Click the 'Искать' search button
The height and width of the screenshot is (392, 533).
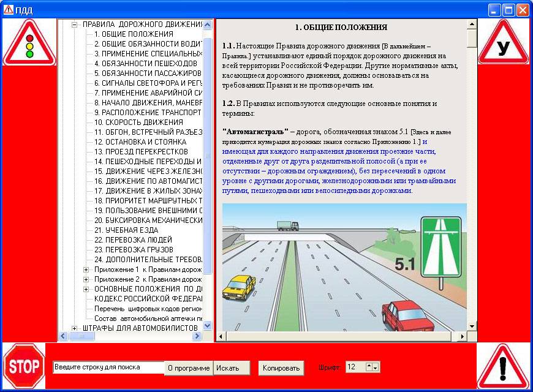coord(232,368)
